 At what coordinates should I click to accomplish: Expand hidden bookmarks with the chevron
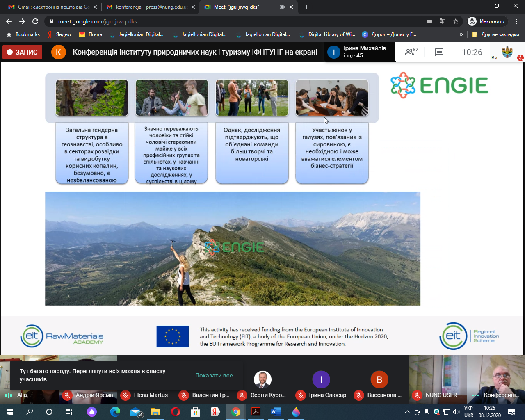[x=461, y=34]
